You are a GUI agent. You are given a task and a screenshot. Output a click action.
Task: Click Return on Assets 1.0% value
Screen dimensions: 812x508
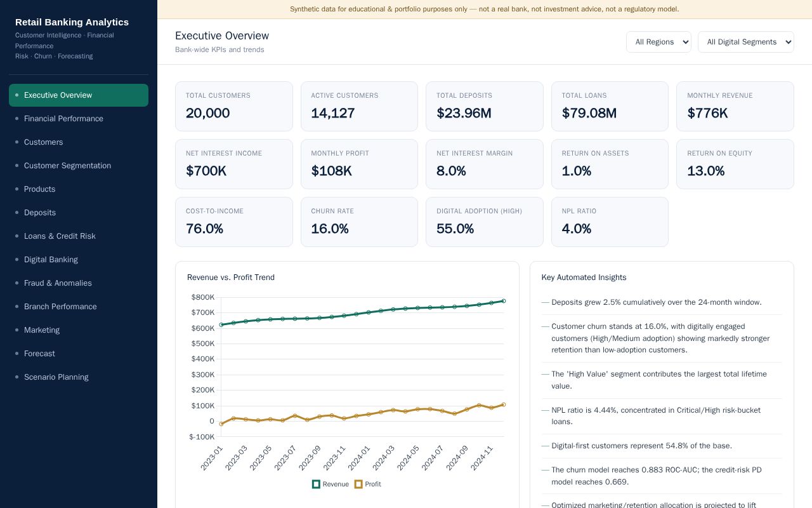(577, 171)
